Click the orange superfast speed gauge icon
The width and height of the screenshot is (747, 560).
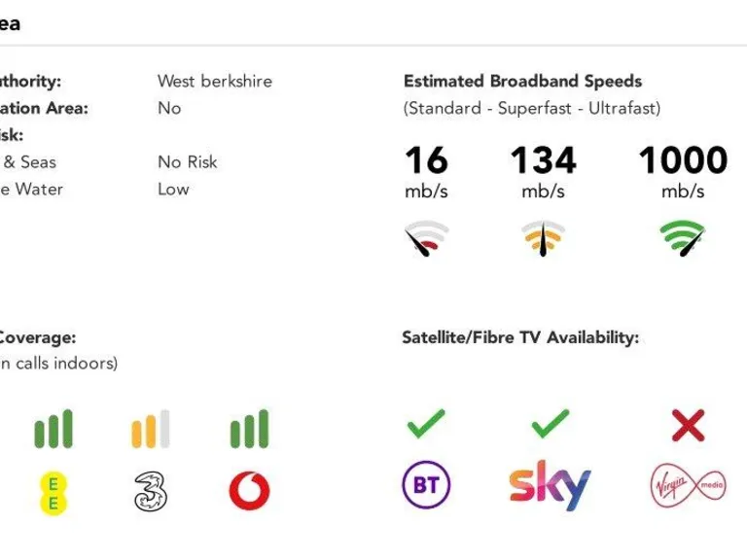pyautogui.click(x=543, y=237)
